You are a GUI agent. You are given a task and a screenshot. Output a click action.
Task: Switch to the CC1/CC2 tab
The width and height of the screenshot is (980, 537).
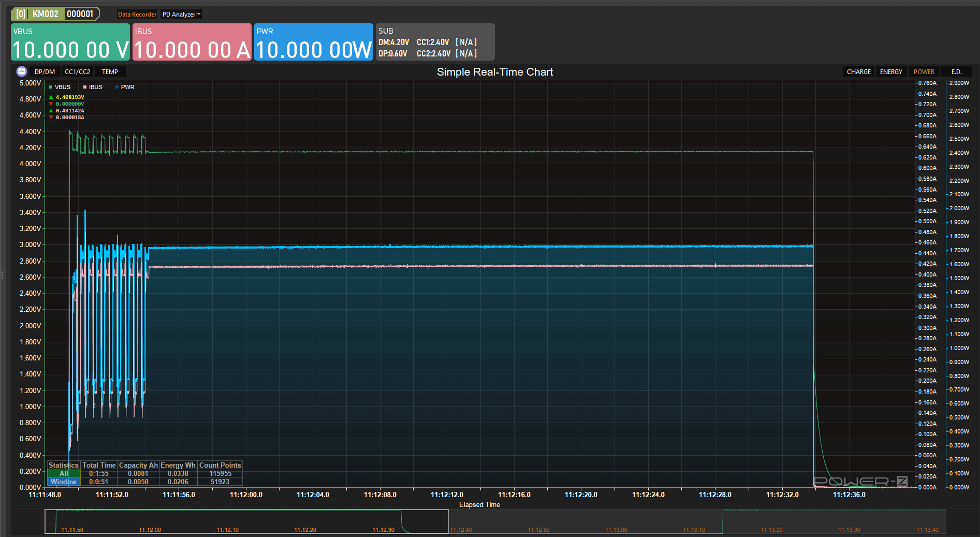(x=77, y=71)
